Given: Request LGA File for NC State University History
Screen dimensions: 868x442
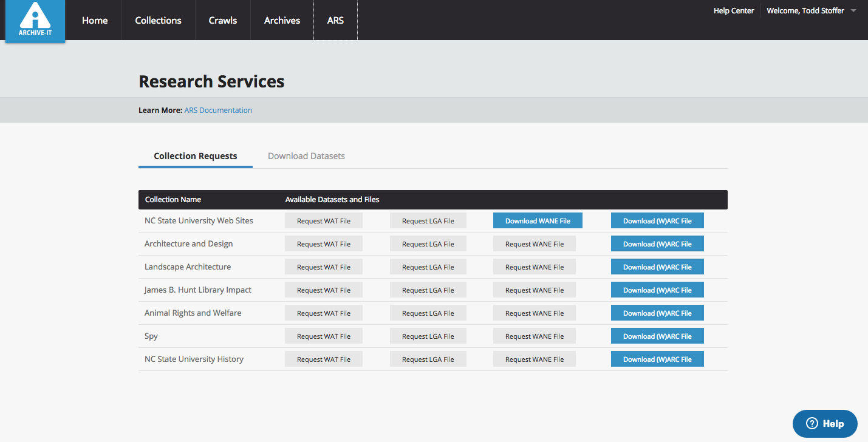Looking at the screenshot, I should click(x=428, y=359).
